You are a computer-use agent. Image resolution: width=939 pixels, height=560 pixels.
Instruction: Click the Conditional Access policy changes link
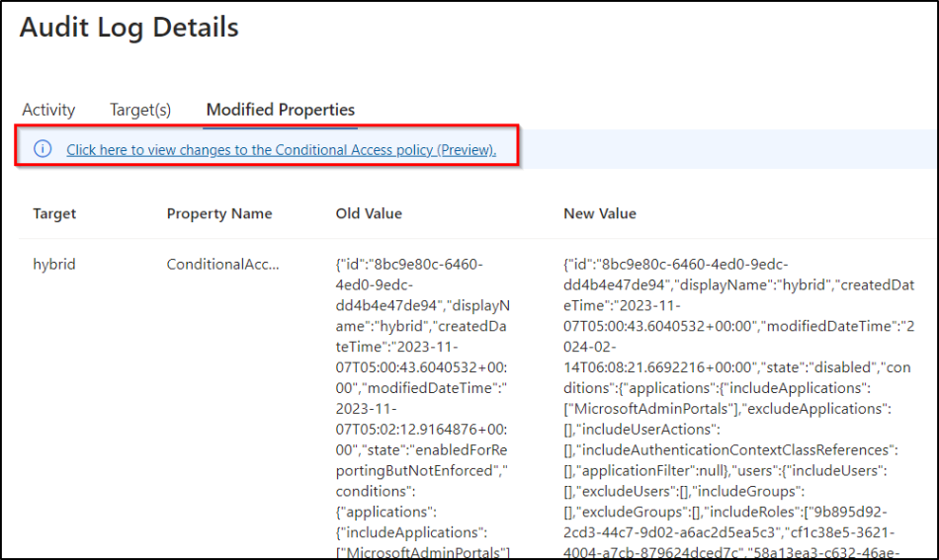pyautogui.click(x=281, y=149)
